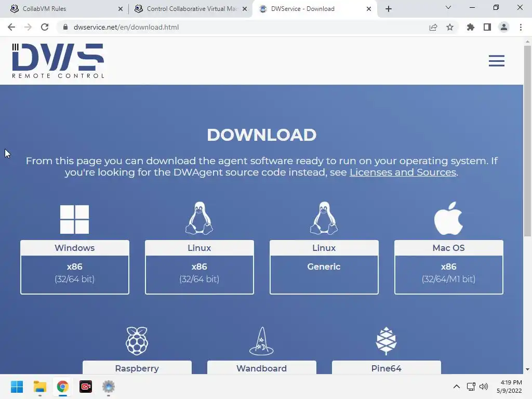The width and height of the screenshot is (532, 399).
Task: Click the page vertical scrollbar thumb
Action: click(x=527, y=141)
